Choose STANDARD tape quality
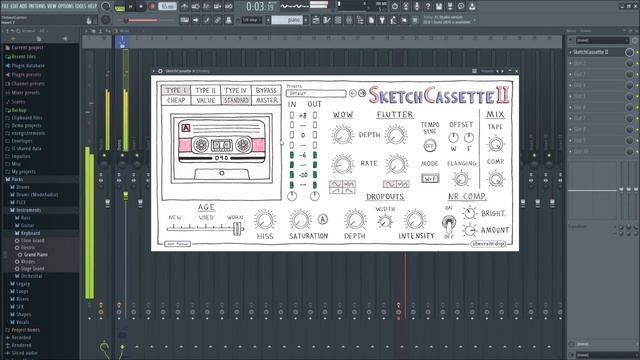 [x=236, y=100]
